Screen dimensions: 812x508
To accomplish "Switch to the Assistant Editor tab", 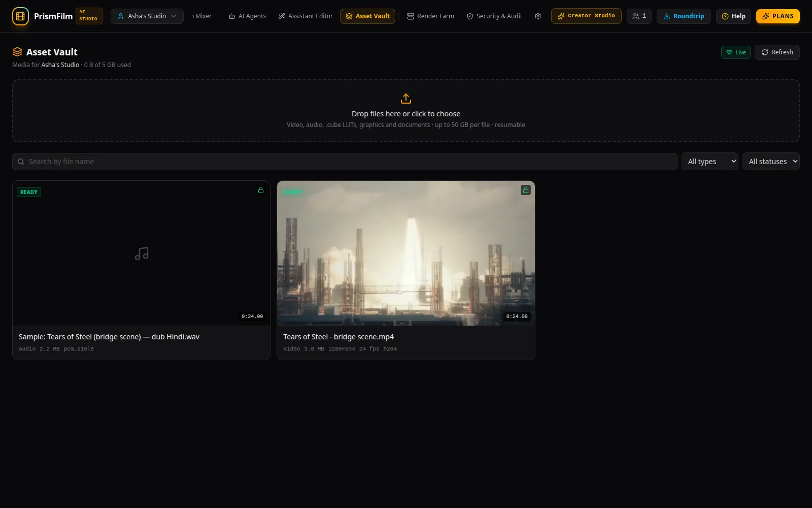I will (x=306, y=16).
